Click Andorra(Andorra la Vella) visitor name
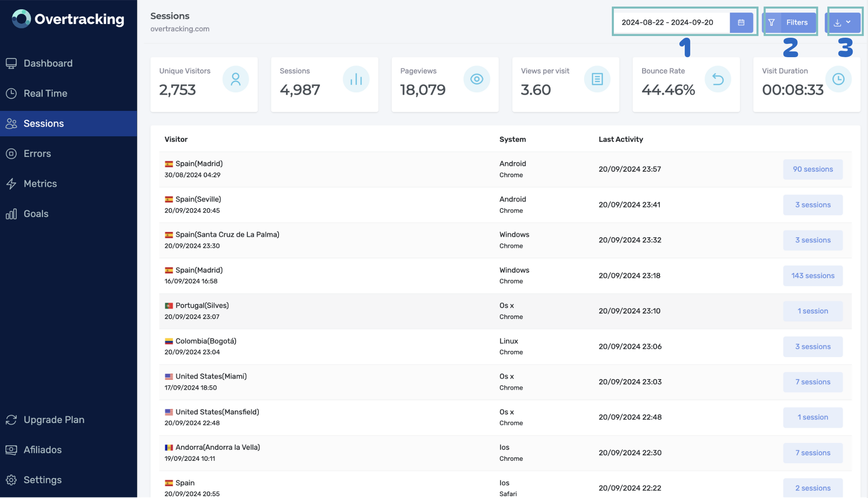 click(218, 447)
